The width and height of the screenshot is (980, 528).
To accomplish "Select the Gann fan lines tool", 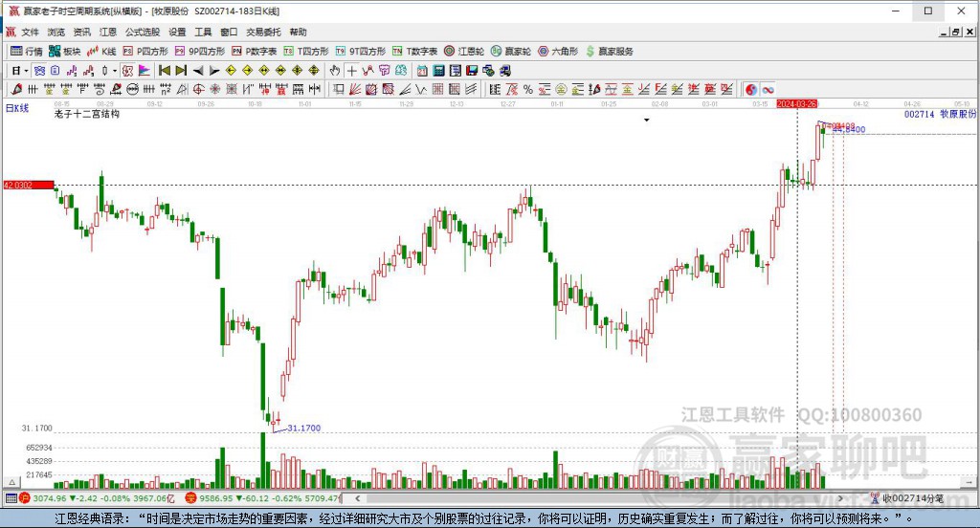I will 354,89.
